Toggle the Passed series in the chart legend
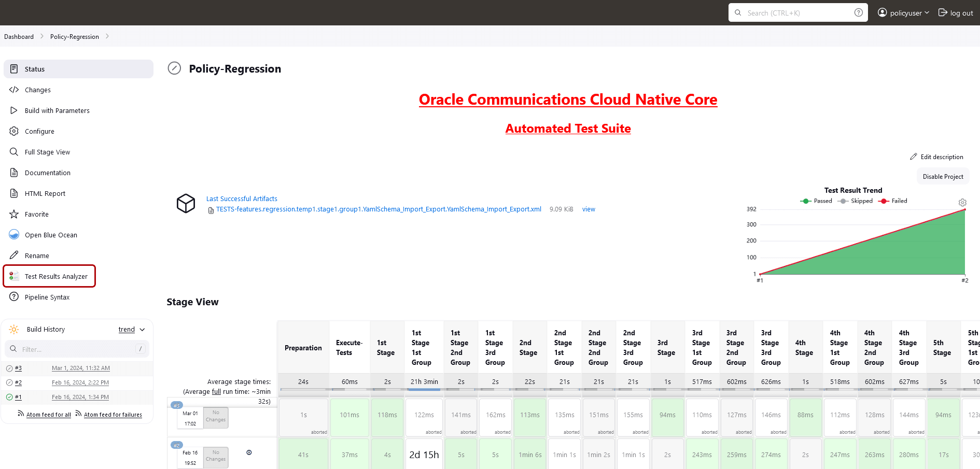The image size is (980, 469). point(816,201)
